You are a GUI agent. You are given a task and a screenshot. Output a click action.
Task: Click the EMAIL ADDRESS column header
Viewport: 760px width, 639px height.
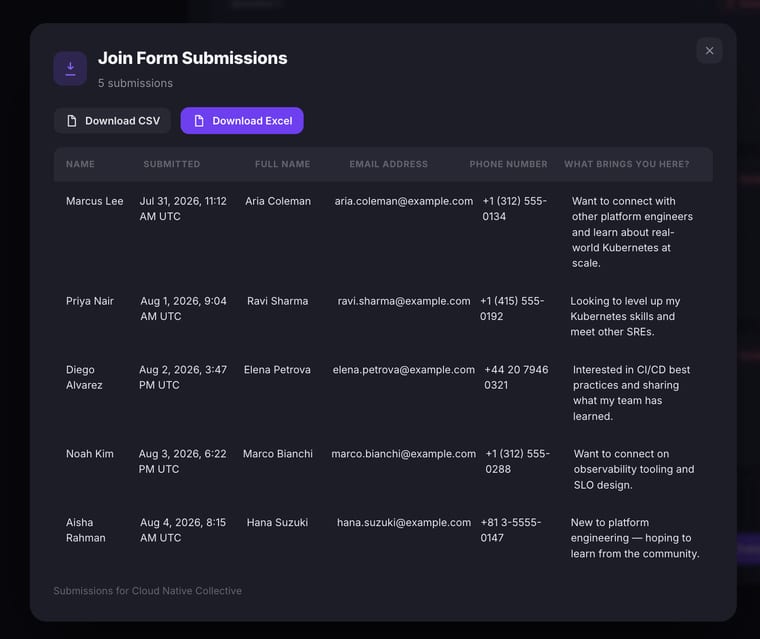point(389,164)
